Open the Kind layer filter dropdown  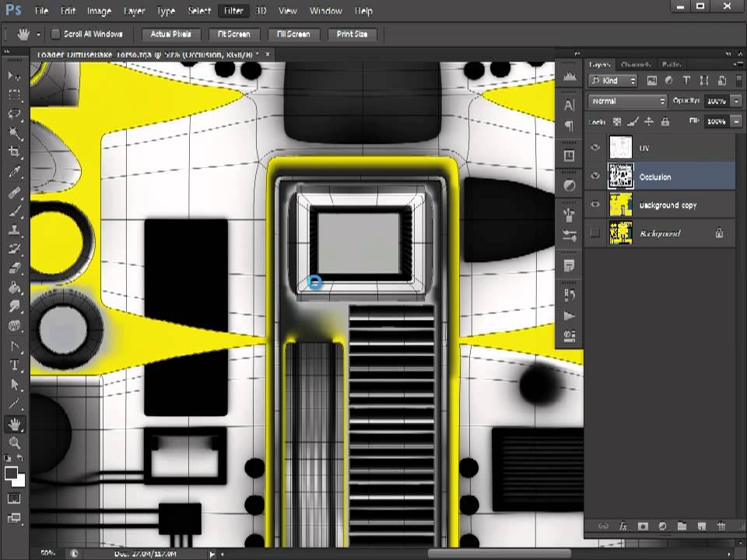tap(613, 81)
